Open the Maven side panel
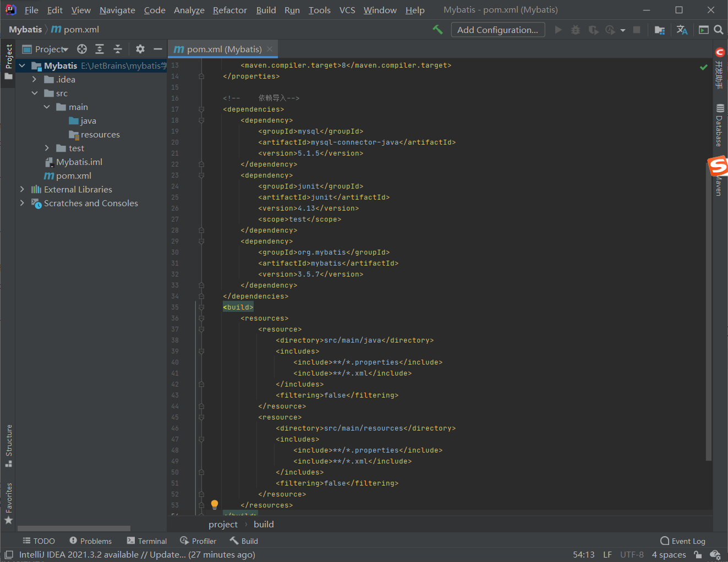Screen dimensions: 728x562 (x=719, y=186)
